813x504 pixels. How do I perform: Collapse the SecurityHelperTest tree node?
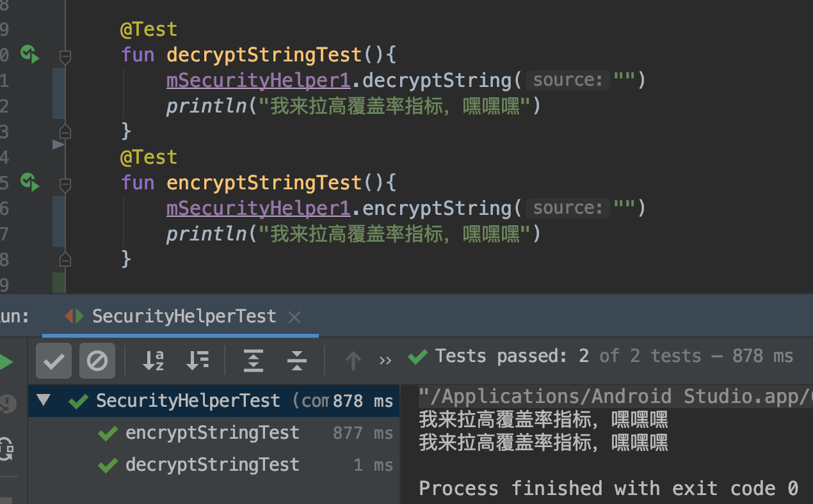(x=44, y=401)
